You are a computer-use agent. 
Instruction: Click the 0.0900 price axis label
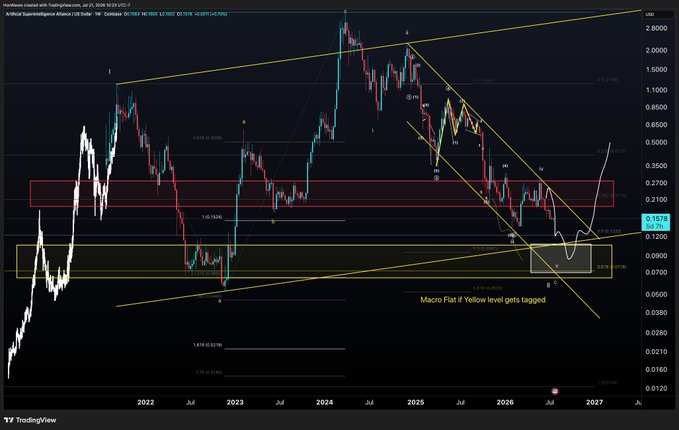656,255
